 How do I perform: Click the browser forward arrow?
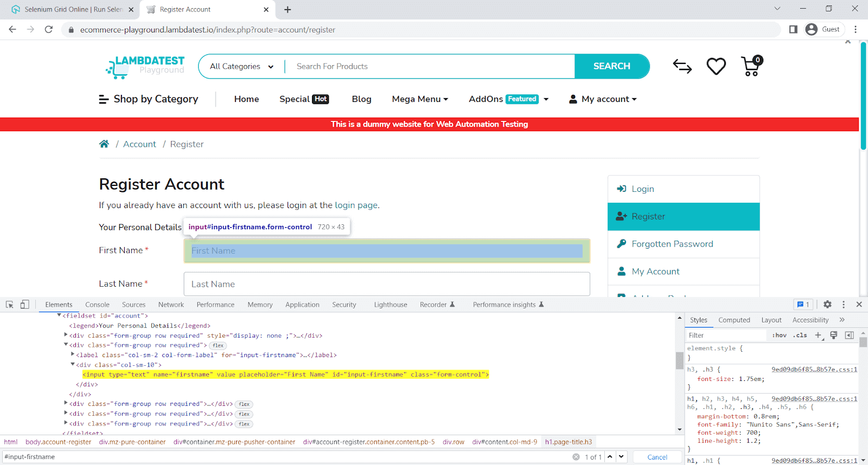[30, 29]
